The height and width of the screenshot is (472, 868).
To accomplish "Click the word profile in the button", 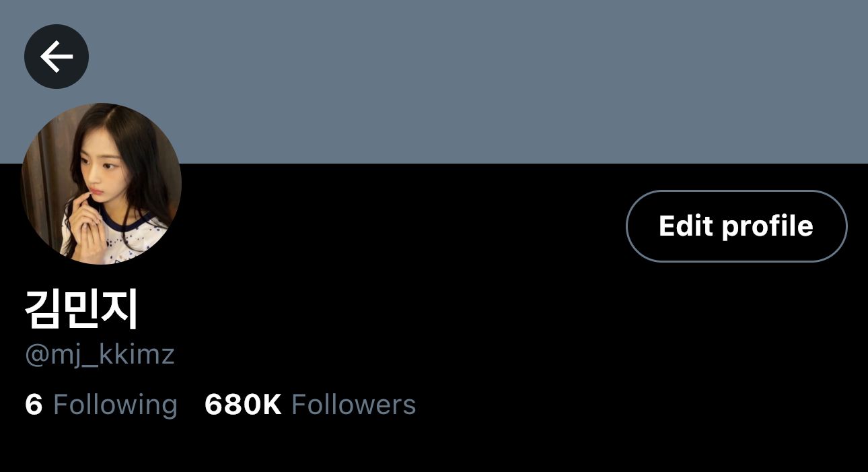I will point(768,227).
